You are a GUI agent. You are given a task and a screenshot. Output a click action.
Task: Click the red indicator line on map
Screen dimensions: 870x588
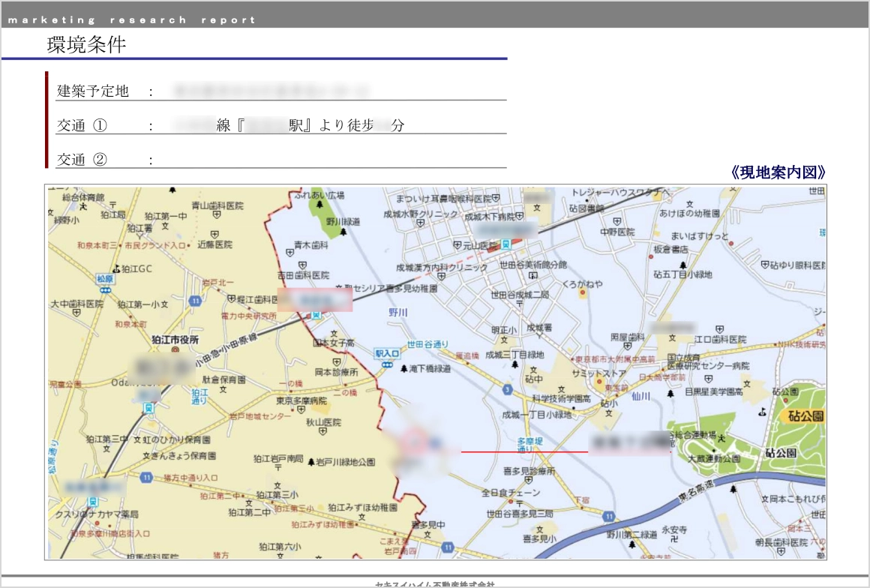(523, 452)
